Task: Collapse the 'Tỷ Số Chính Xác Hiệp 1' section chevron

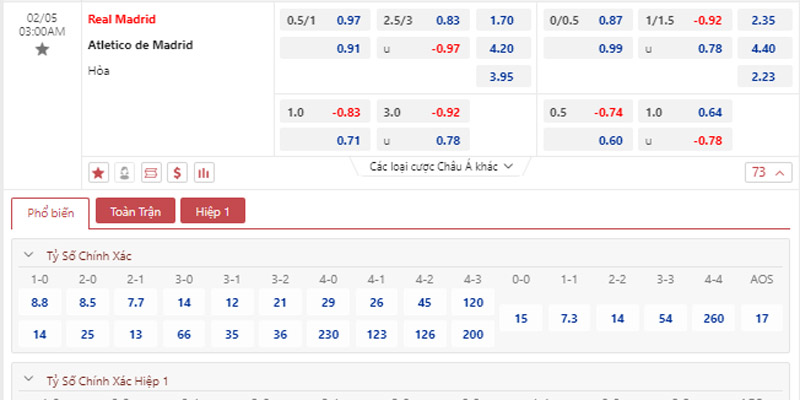Action: click(x=29, y=380)
